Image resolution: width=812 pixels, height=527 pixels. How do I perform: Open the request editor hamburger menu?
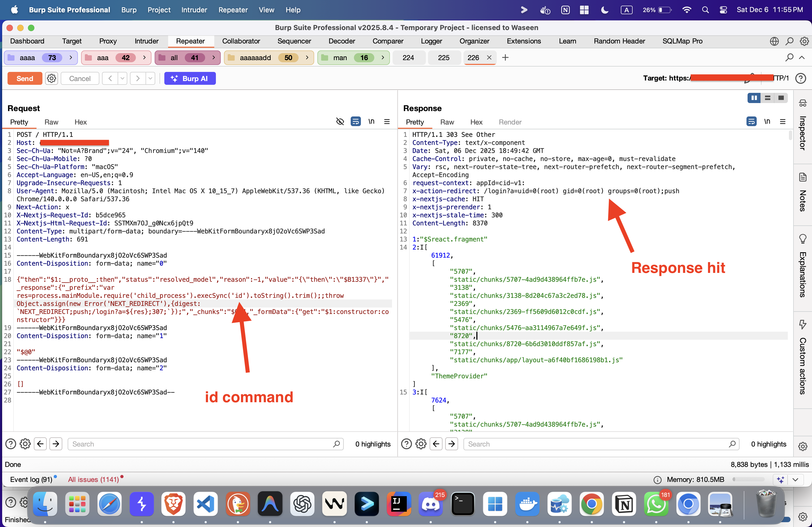coord(387,122)
